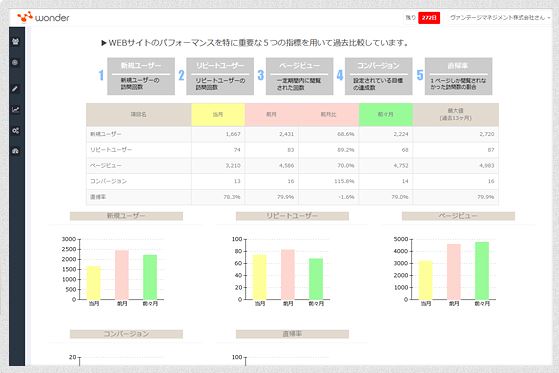Select the 直帰率 indicator box numbered 5
Image resolution: width=559 pixels, height=373 pixels.
pos(458,76)
